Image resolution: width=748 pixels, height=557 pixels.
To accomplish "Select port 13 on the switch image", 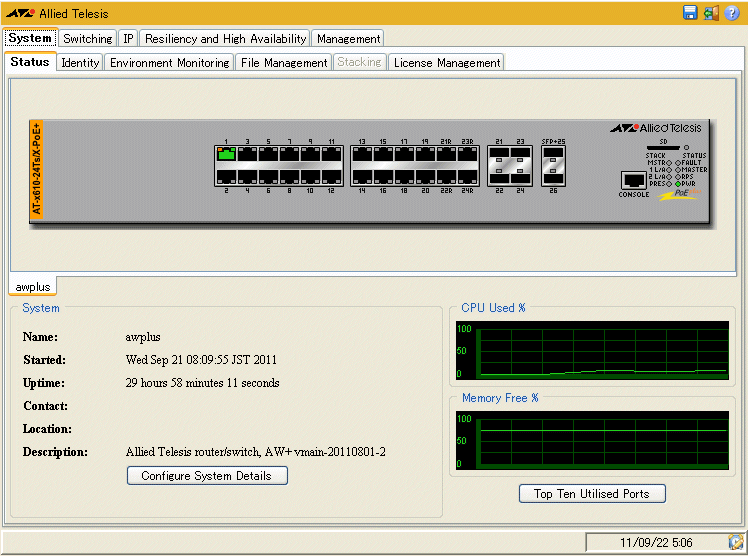I will click(x=362, y=154).
